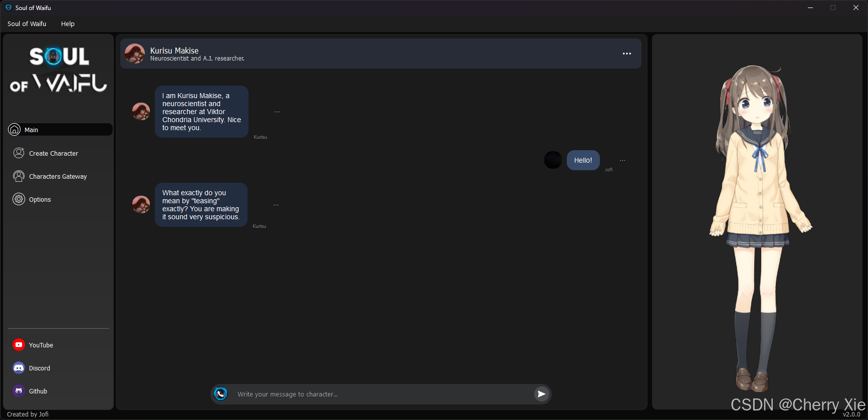The height and width of the screenshot is (420, 868).
Task: Click the Create Character person icon
Action: 19,153
